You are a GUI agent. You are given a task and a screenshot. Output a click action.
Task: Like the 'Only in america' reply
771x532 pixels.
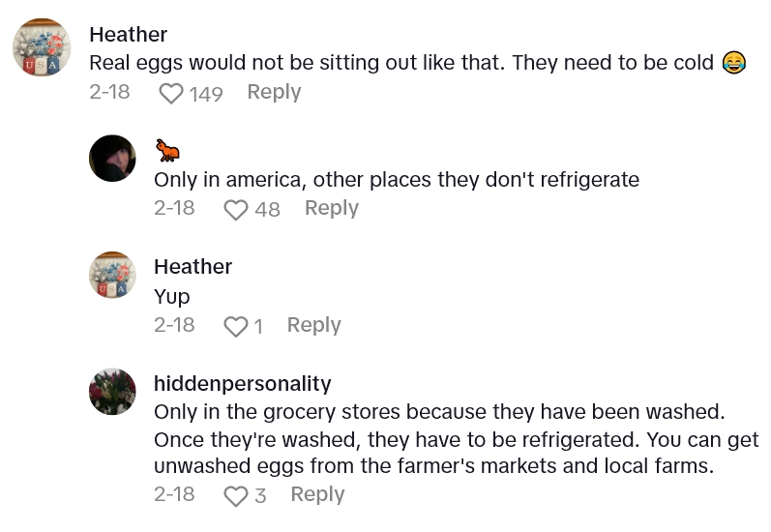tap(236, 210)
